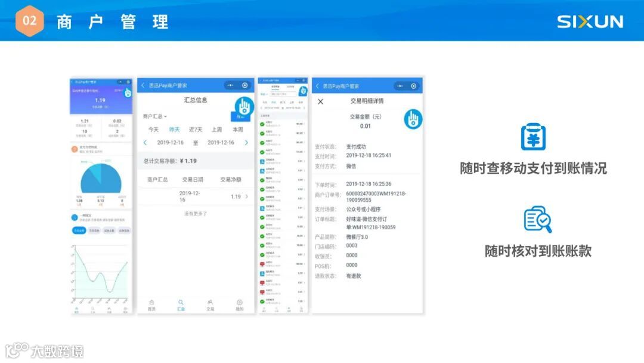The height and width of the screenshot is (363, 644).
Task: Open the 汇总 bottom tab on summary screen
Action: click(181, 306)
